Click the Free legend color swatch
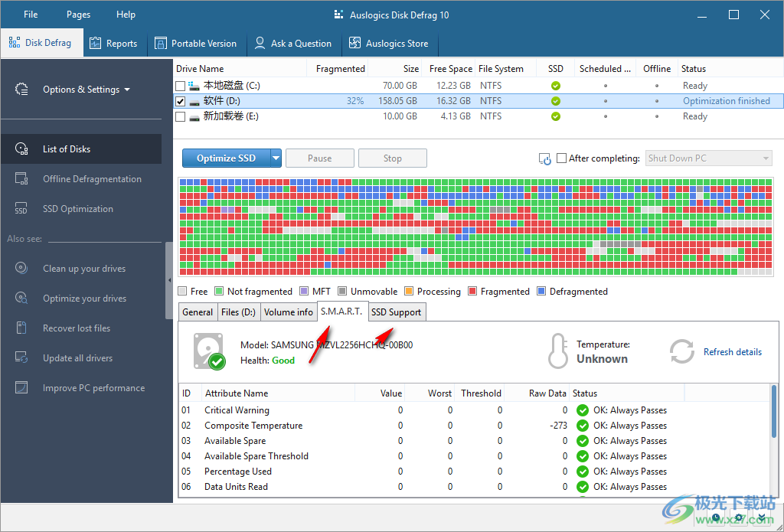Screen dimensions: 784x532 pos(182,291)
